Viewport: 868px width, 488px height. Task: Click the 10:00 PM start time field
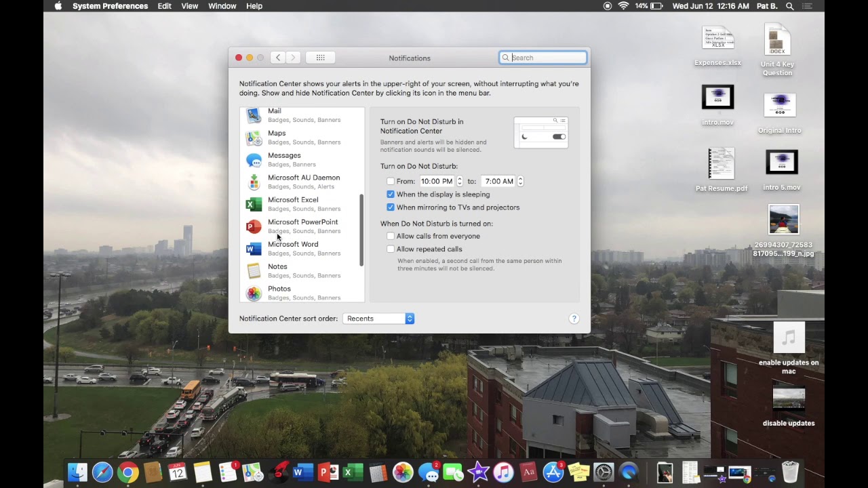tap(437, 181)
